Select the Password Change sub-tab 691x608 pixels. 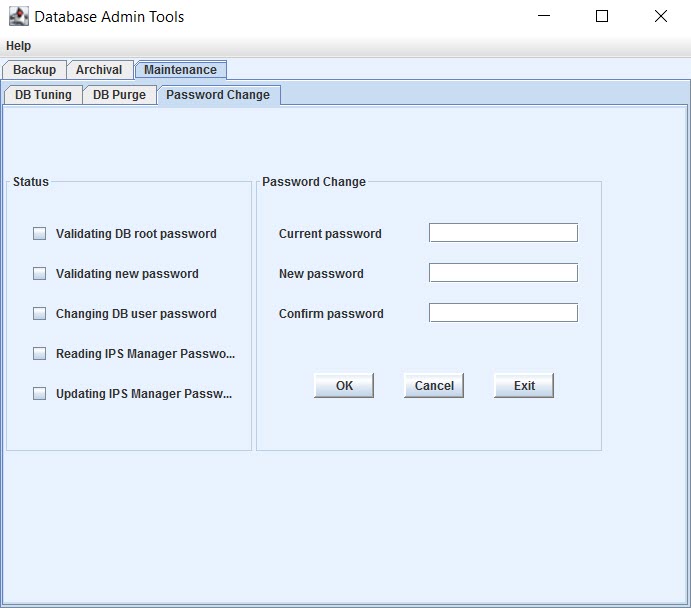pos(218,95)
